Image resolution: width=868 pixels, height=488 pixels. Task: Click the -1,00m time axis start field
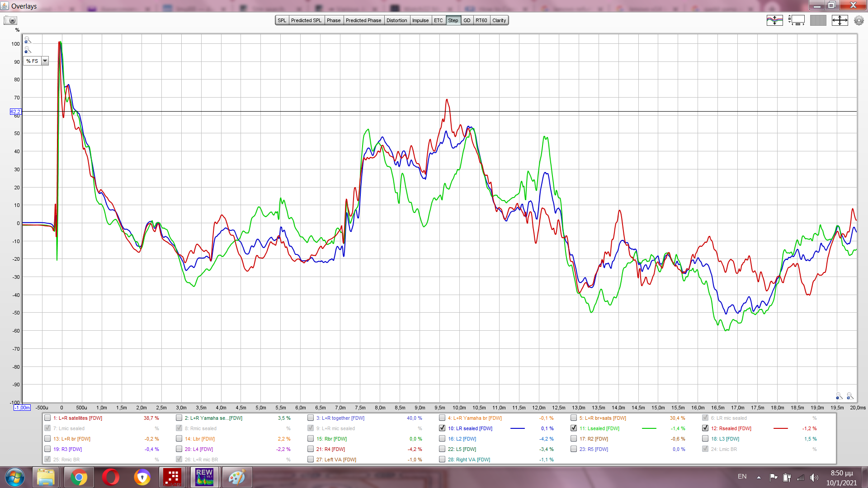tap(22, 408)
